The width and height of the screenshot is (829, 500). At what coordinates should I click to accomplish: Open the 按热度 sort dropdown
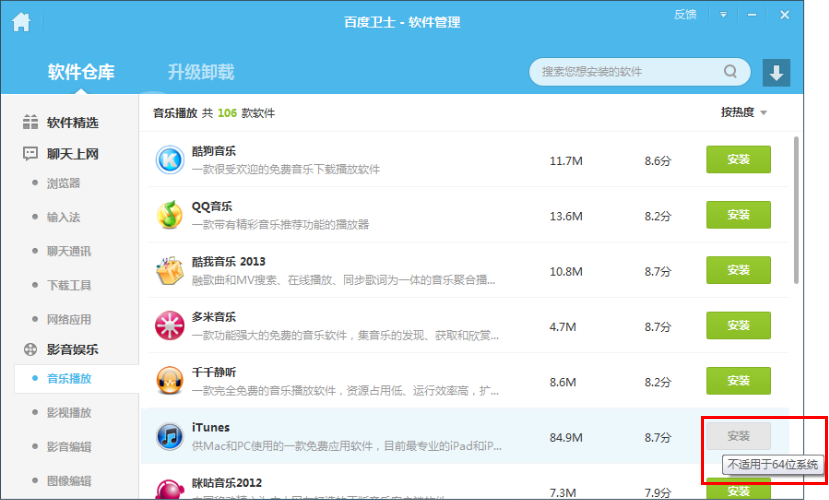click(x=743, y=113)
